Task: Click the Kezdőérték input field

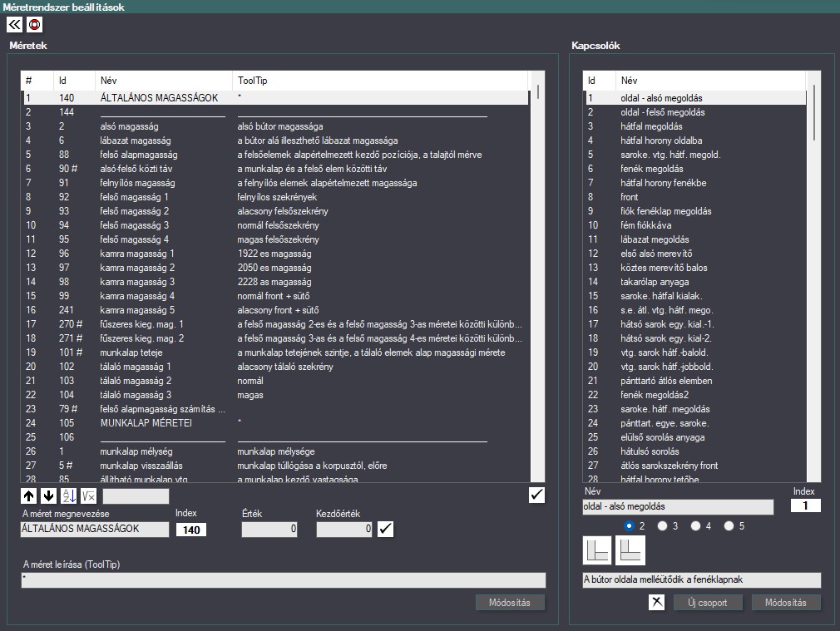Action: [x=344, y=530]
